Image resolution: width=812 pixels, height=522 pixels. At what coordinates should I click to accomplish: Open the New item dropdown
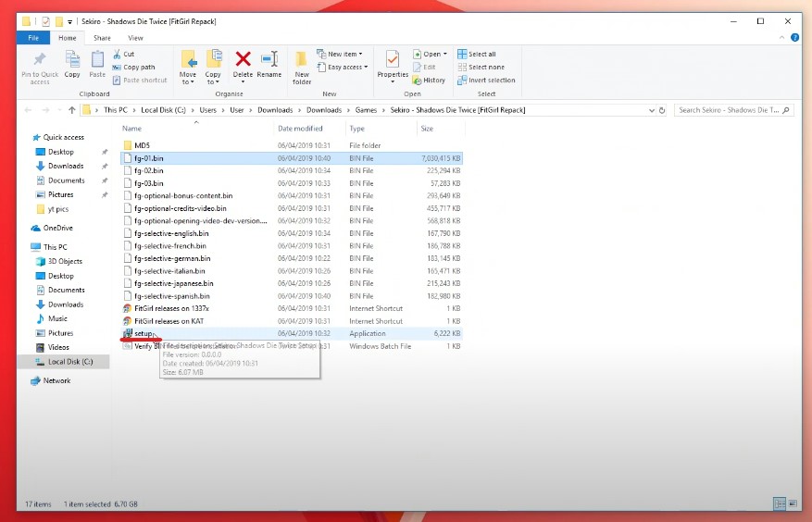point(340,54)
